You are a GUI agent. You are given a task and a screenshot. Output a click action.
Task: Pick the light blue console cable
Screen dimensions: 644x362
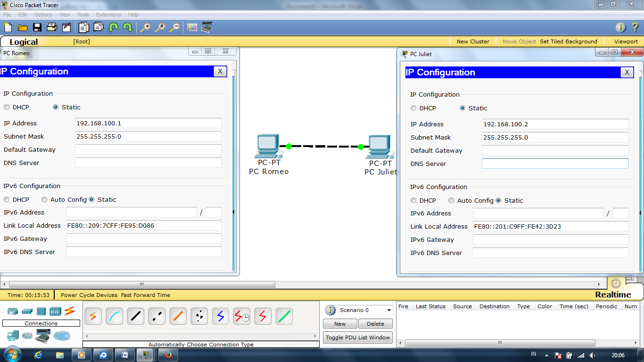pos(114,316)
